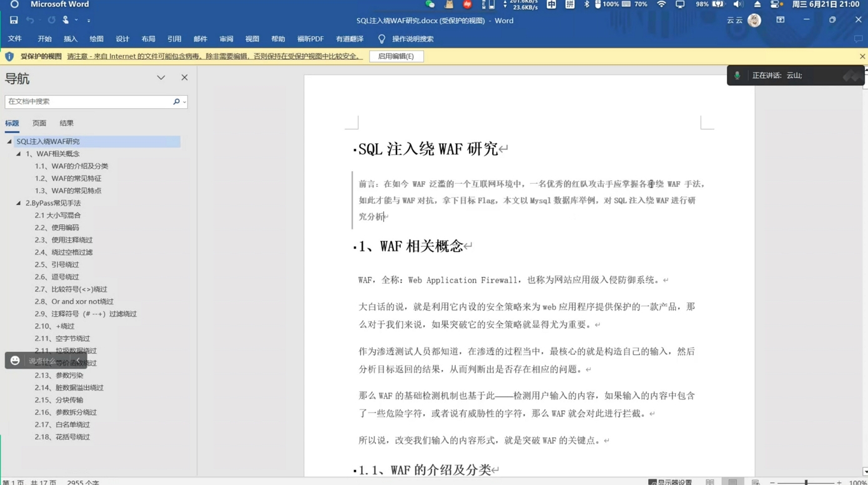
Task: Close the navigation pane
Action: 184,77
